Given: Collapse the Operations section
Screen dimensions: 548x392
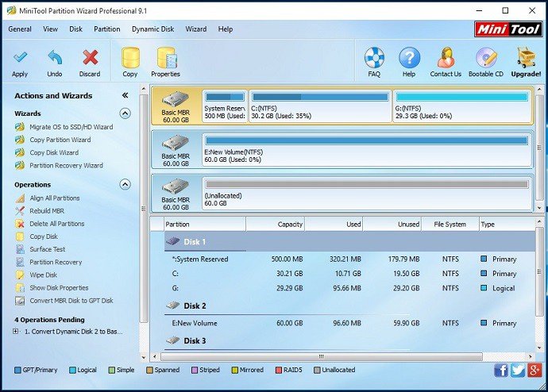Looking at the screenshot, I should [x=125, y=184].
